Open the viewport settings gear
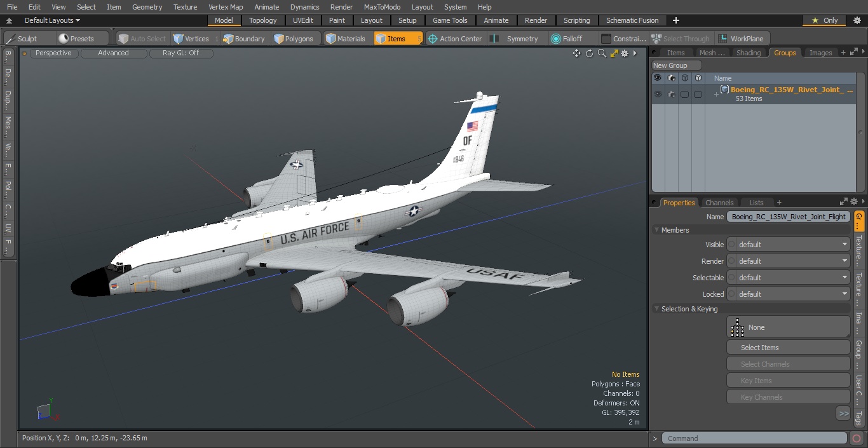 point(625,53)
